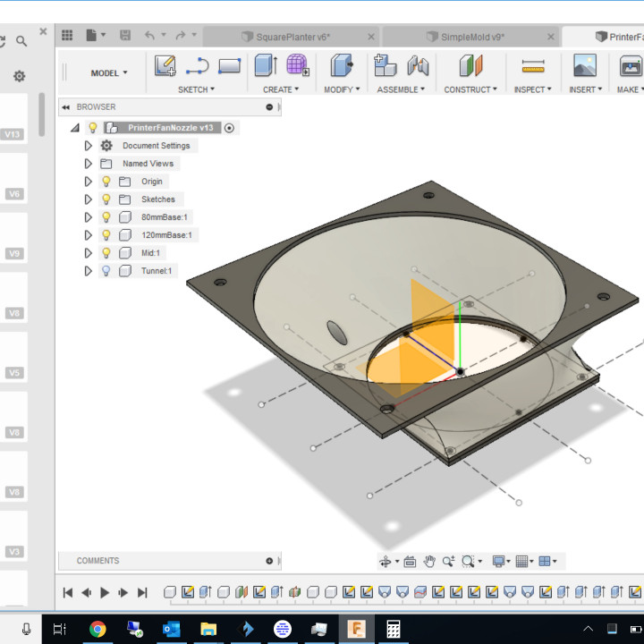This screenshot has width=644, height=644.
Task: Expand the Named Views tree node
Action: (x=88, y=164)
